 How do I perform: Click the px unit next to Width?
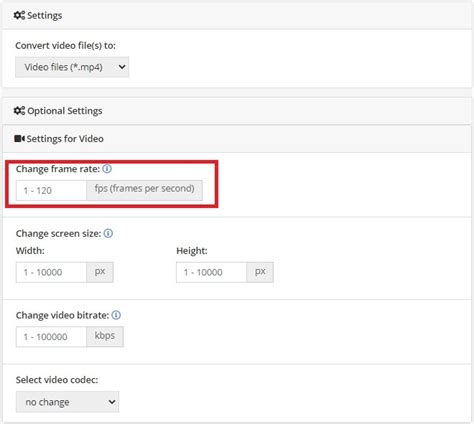(100, 272)
